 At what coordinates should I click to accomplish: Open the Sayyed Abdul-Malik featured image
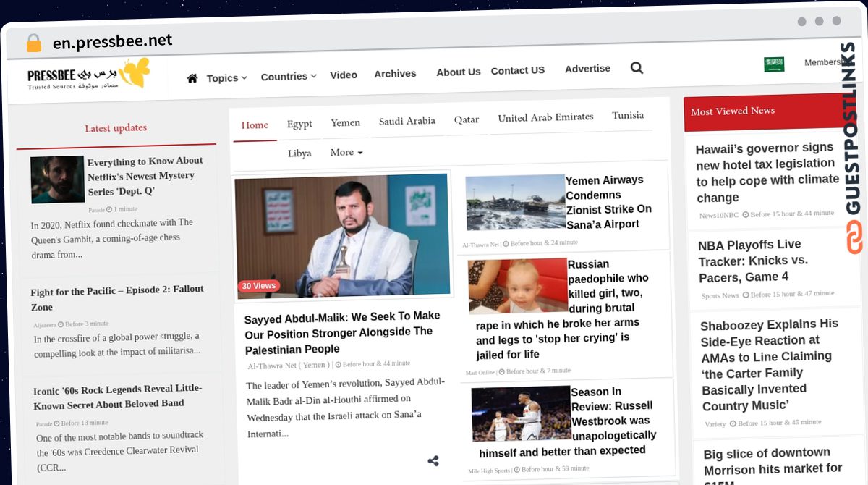click(342, 235)
